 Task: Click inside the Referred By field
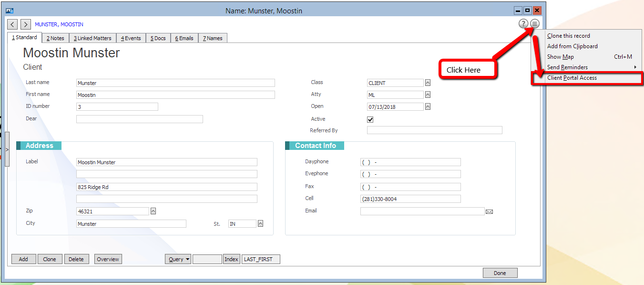tap(434, 130)
